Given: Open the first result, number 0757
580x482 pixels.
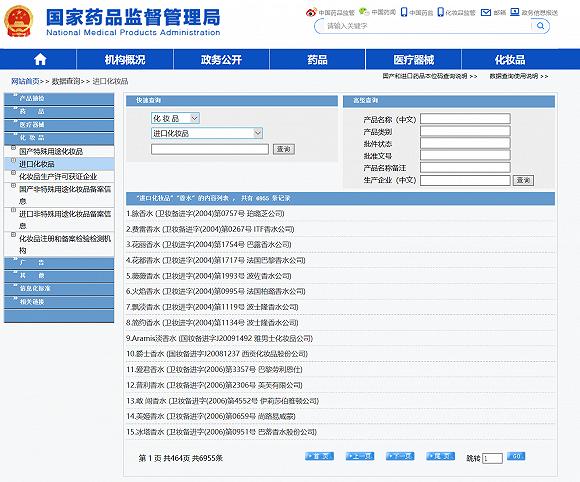Looking at the screenshot, I should coord(205,213).
